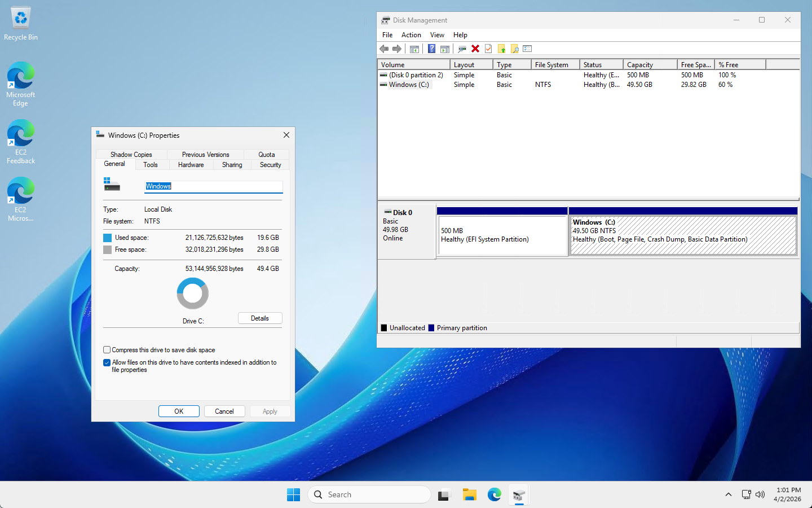812x508 pixels.
Task: Show hidden icons chevron in system tray
Action: (729, 494)
